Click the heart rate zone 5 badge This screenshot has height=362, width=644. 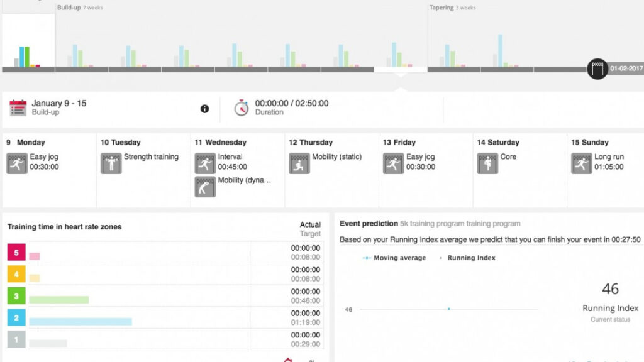point(16,253)
